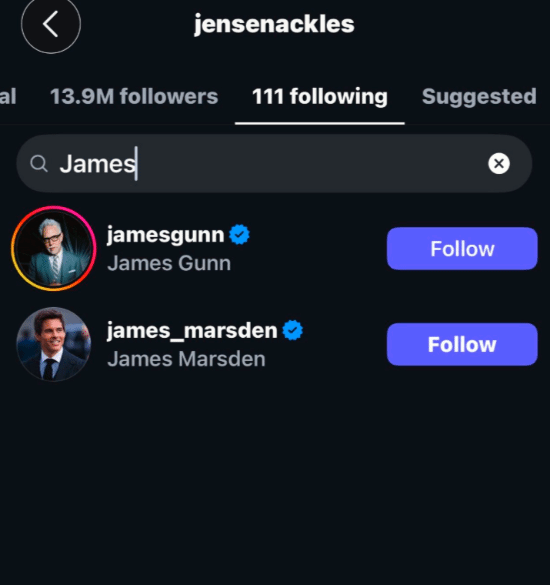
Task: Go back using the arrow icon
Action: click(51, 24)
